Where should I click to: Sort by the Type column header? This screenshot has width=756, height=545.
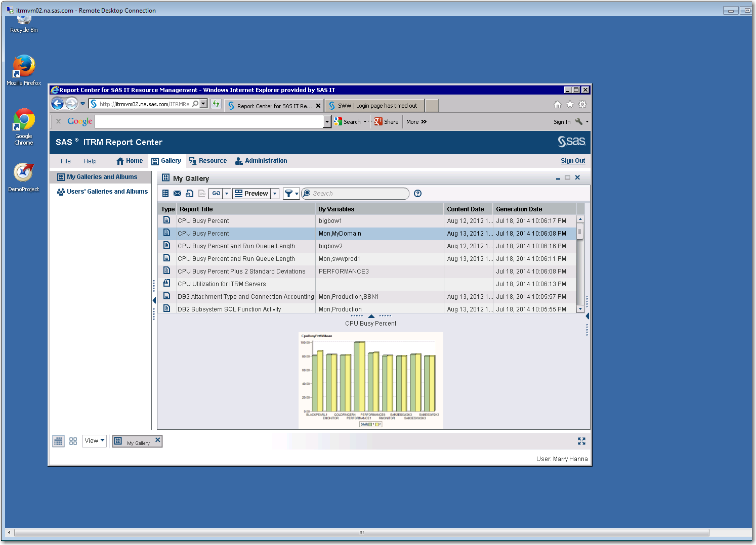click(x=167, y=209)
